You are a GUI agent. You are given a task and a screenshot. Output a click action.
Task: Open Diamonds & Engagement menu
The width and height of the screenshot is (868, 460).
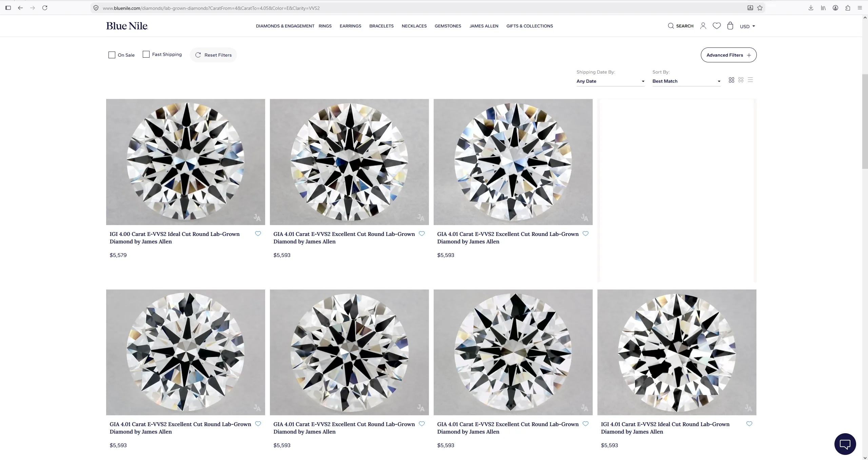pyautogui.click(x=285, y=26)
